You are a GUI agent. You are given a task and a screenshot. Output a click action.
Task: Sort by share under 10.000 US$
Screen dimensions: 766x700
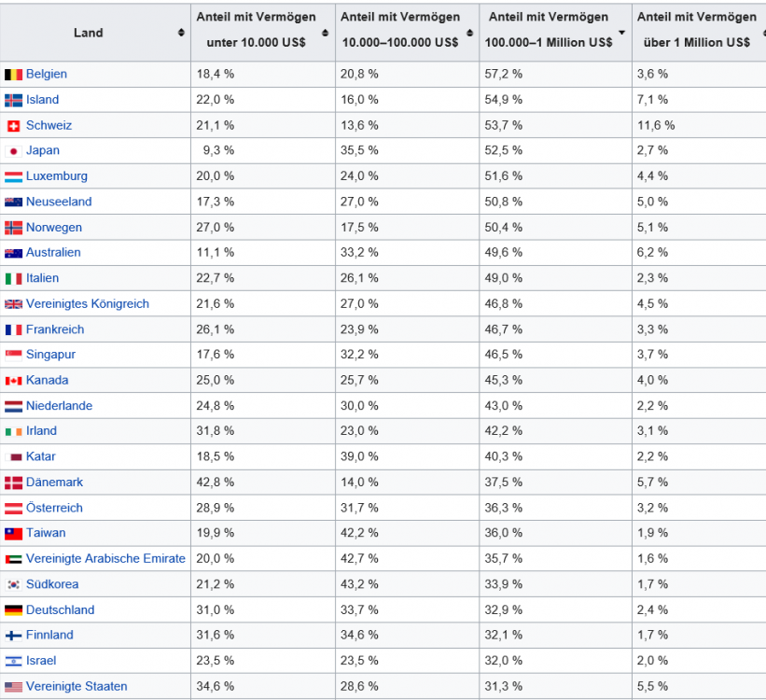pos(325,33)
